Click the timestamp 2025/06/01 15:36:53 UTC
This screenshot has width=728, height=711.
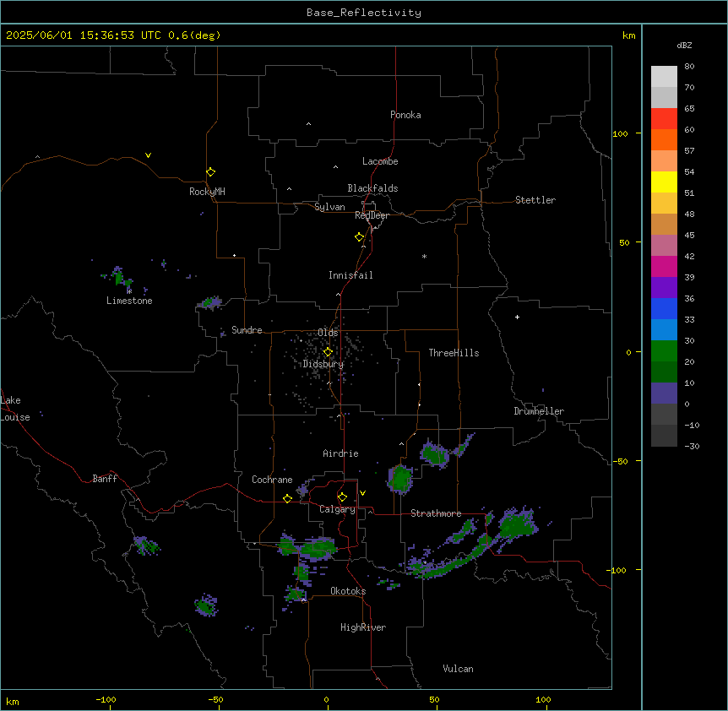point(84,35)
